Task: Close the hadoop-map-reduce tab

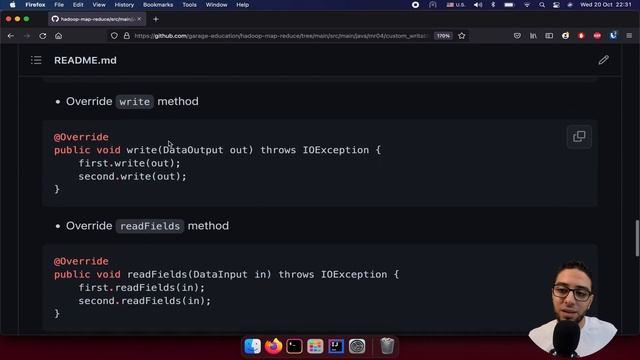Action: [x=139, y=19]
